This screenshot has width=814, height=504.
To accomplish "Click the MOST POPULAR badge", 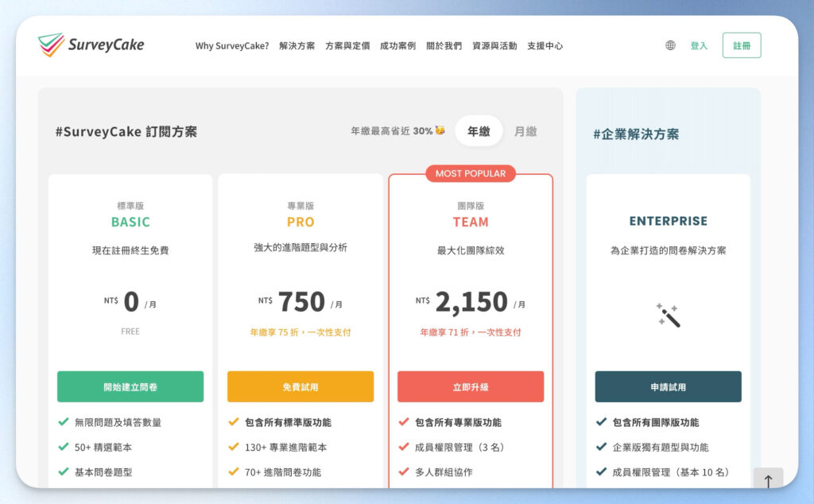I will point(471,173).
